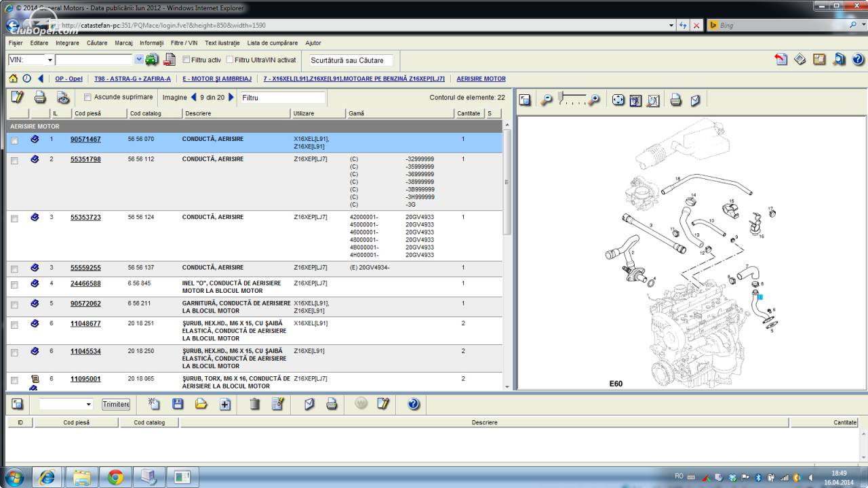The height and width of the screenshot is (488, 868).
Task: Click the Trimitere button
Action: [x=116, y=404]
